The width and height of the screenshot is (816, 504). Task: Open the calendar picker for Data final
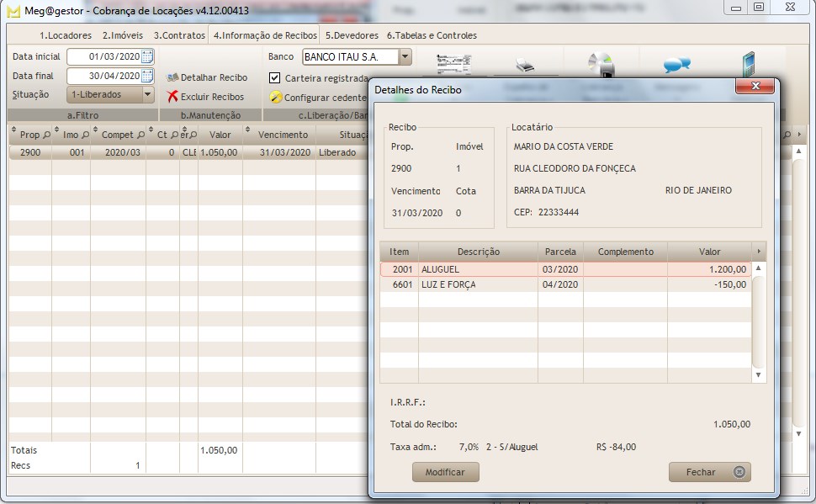pos(147,76)
